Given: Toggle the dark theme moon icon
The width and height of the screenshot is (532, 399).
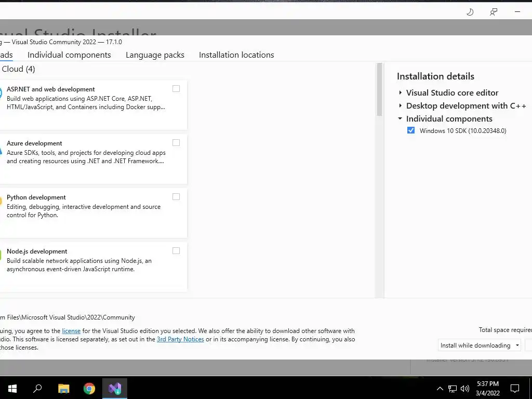Looking at the screenshot, I should tap(470, 12).
